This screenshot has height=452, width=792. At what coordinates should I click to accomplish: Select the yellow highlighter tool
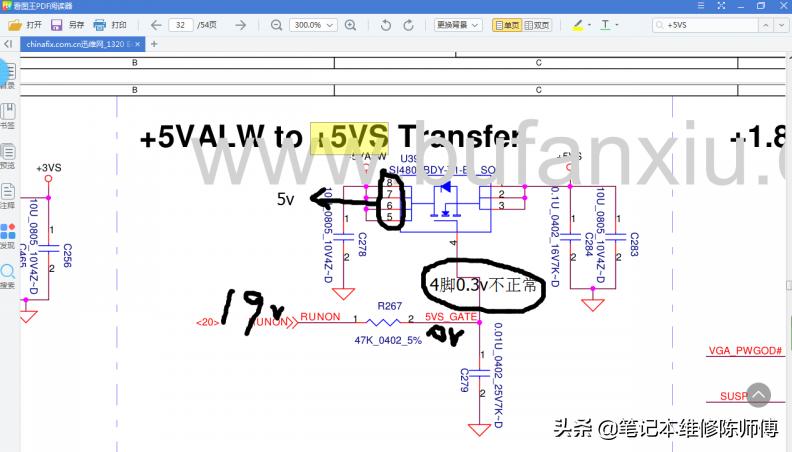tap(578, 25)
